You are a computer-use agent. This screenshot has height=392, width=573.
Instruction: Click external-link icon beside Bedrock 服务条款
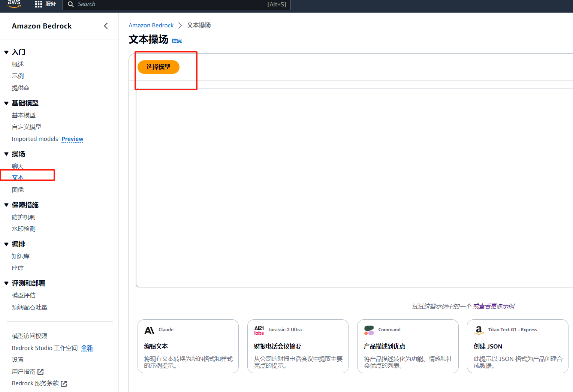[64, 384]
